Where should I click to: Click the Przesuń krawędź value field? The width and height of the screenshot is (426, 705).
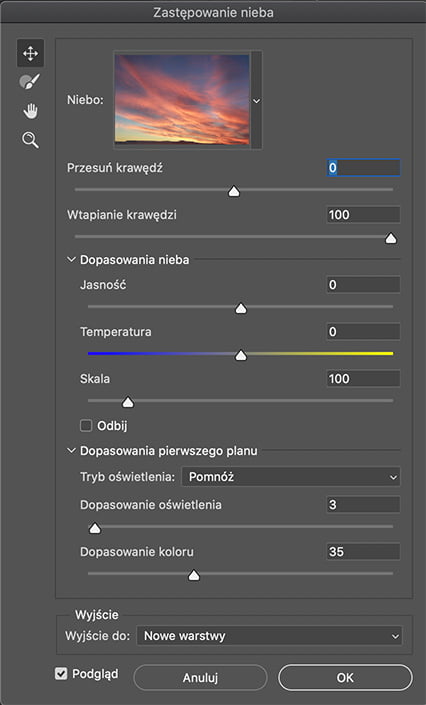click(x=363, y=168)
